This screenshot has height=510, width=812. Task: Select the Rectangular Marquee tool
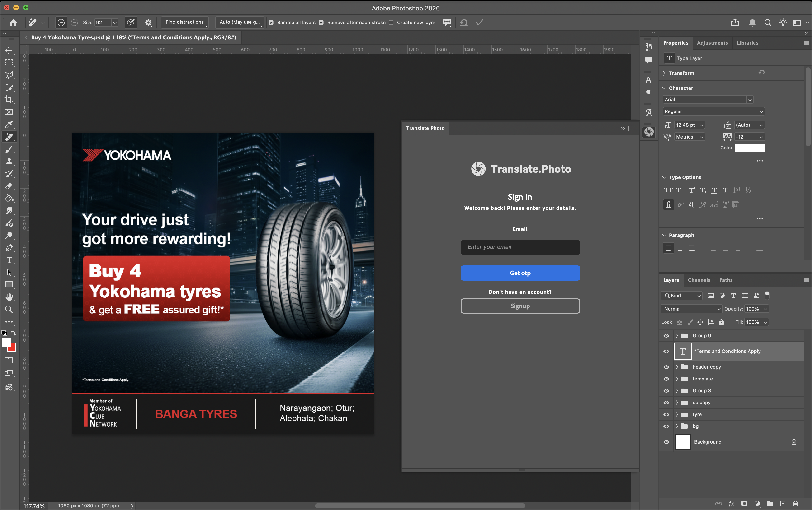[9, 63]
